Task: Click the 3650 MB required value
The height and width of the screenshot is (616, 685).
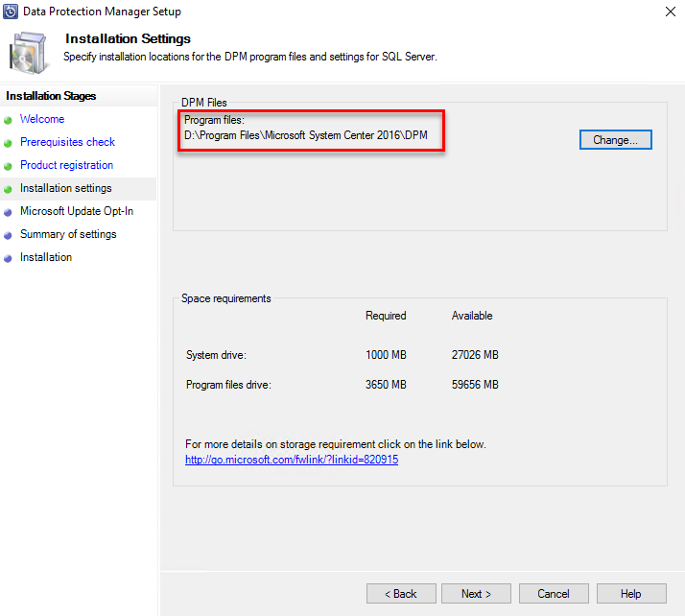Action: tap(386, 385)
